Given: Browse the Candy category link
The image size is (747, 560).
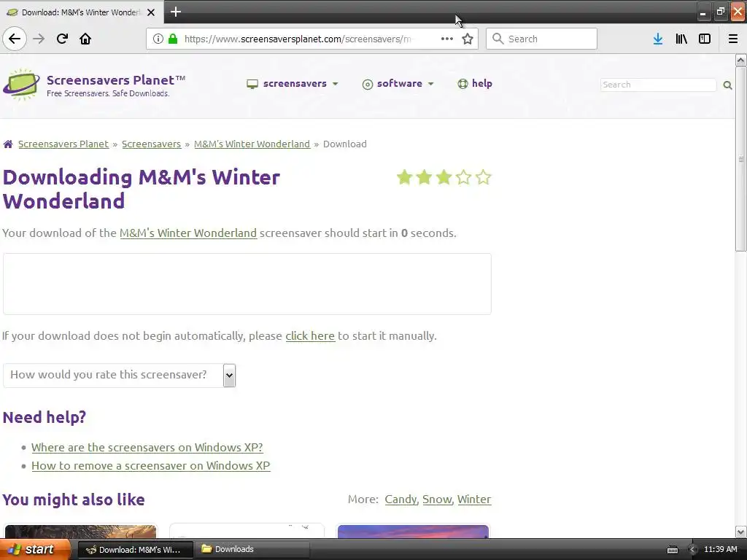Looking at the screenshot, I should coord(400,499).
